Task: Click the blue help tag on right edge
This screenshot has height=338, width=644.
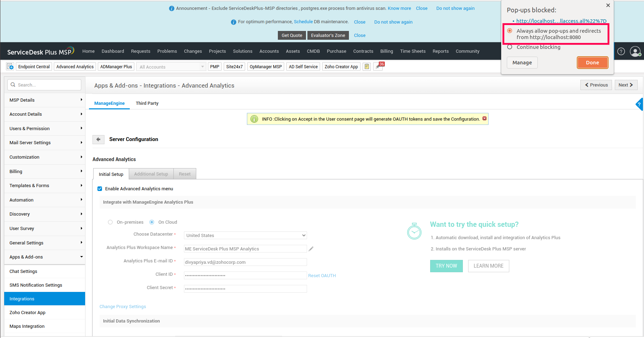Action: 639,104
